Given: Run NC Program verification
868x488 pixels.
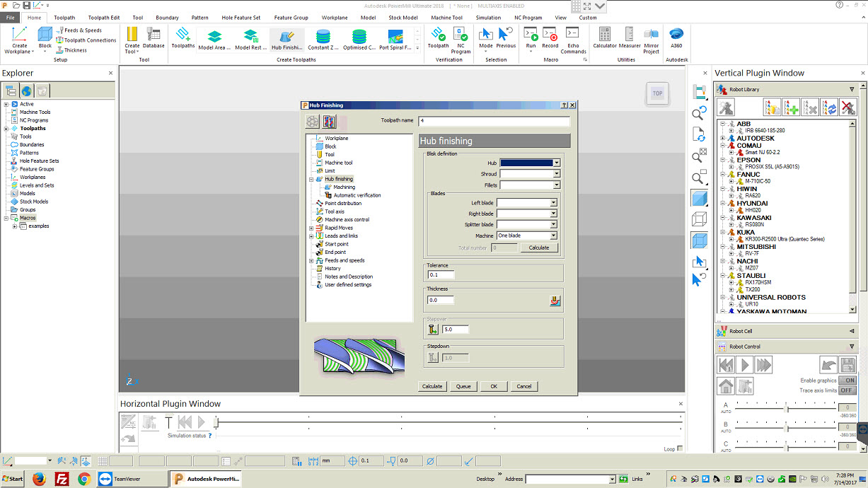Looking at the screenshot, I should click(461, 40).
